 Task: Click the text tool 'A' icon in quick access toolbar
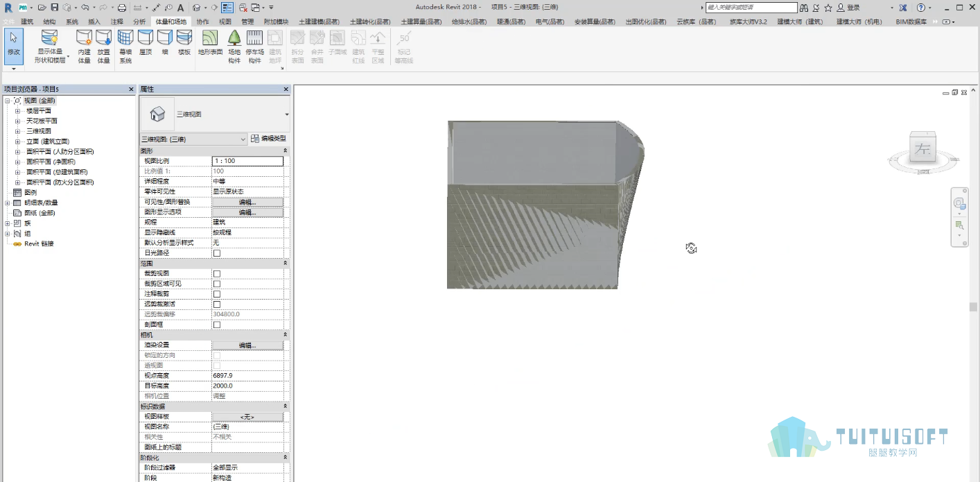point(180,8)
